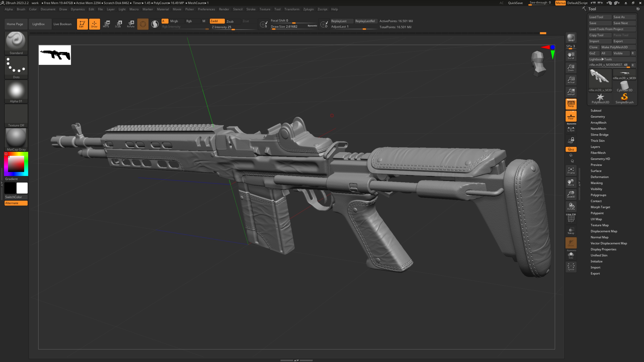Click the Scroll document icon
Viewport: 644px width, 362px height.
[x=571, y=56]
